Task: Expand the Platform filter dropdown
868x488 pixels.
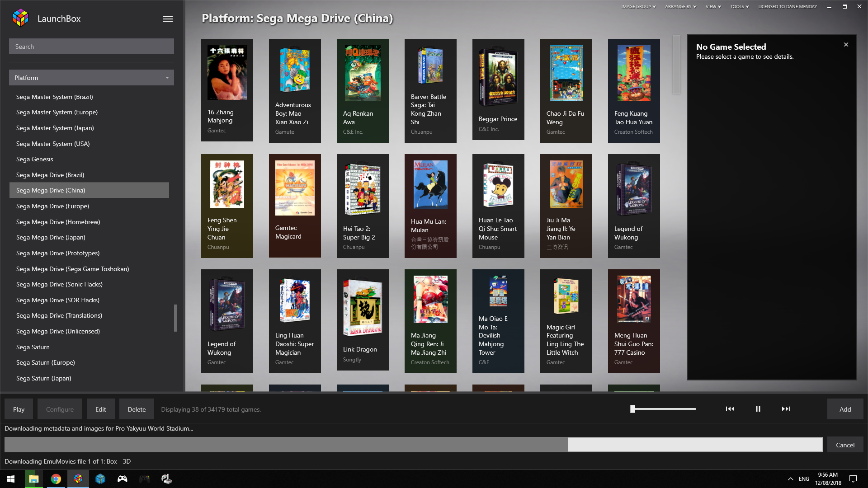Action: click(91, 78)
